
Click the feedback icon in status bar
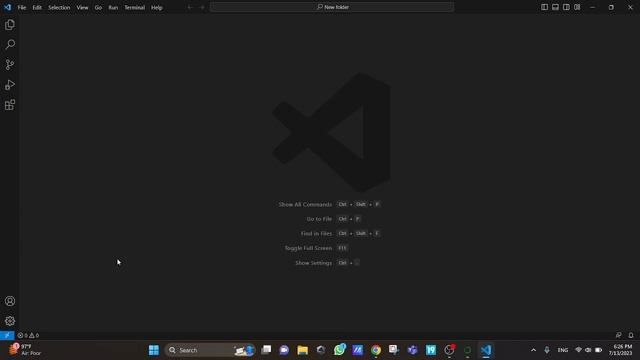(x=618, y=335)
